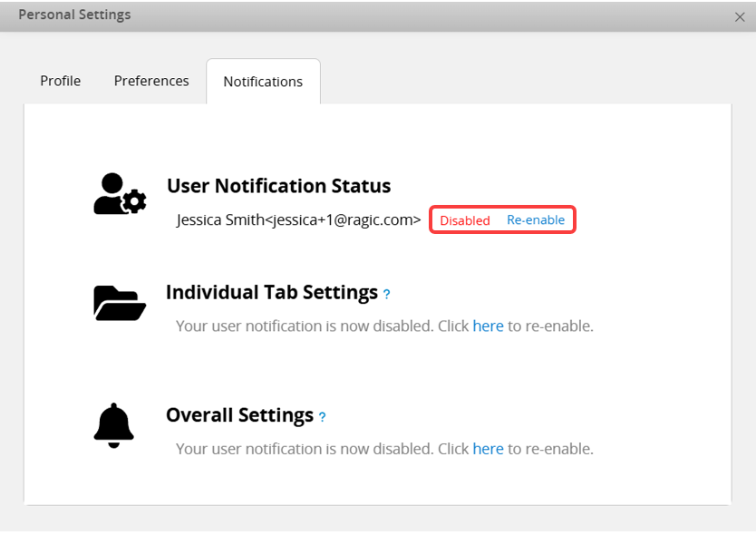Click "here" under Overall Settings
The image size is (756, 535).
[488, 448]
